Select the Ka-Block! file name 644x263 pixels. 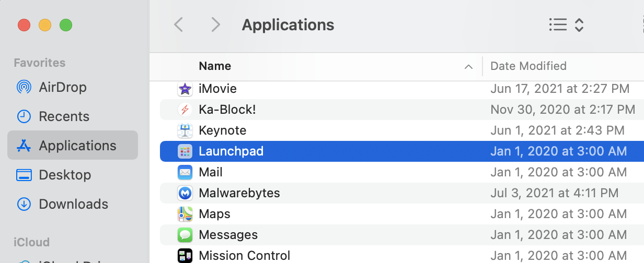pos(227,110)
